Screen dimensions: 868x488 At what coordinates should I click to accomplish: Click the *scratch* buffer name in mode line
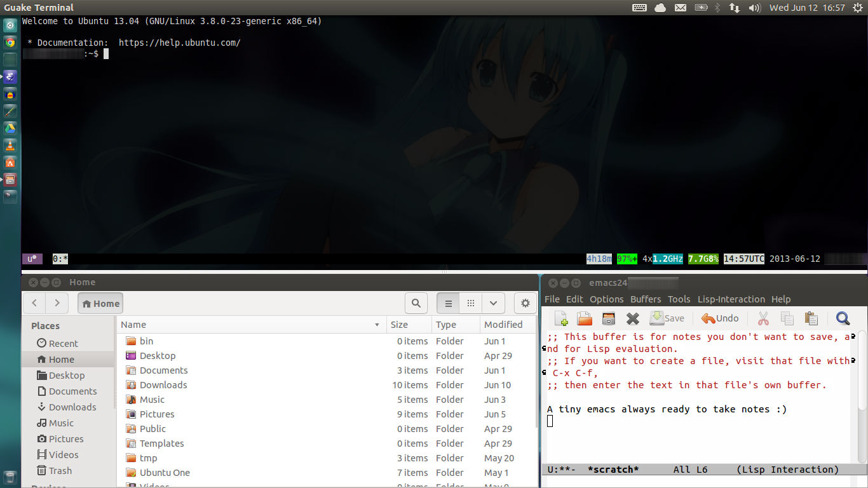coord(613,470)
